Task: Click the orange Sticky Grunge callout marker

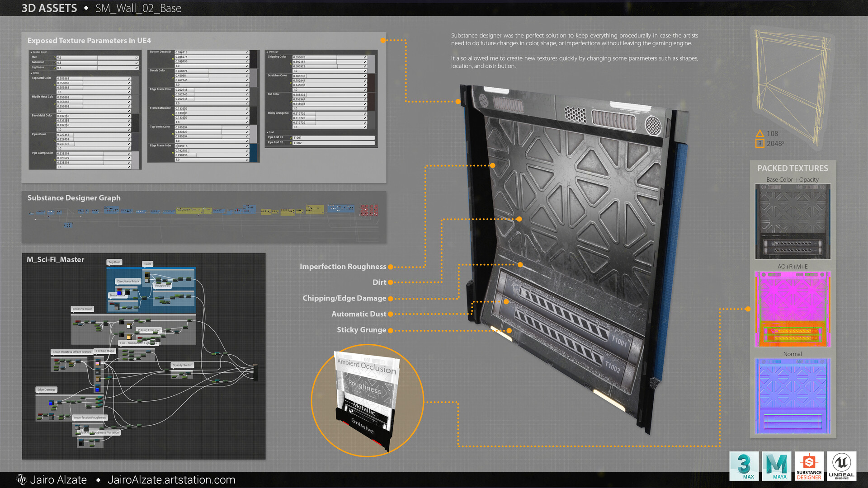Action: pos(390,330)
